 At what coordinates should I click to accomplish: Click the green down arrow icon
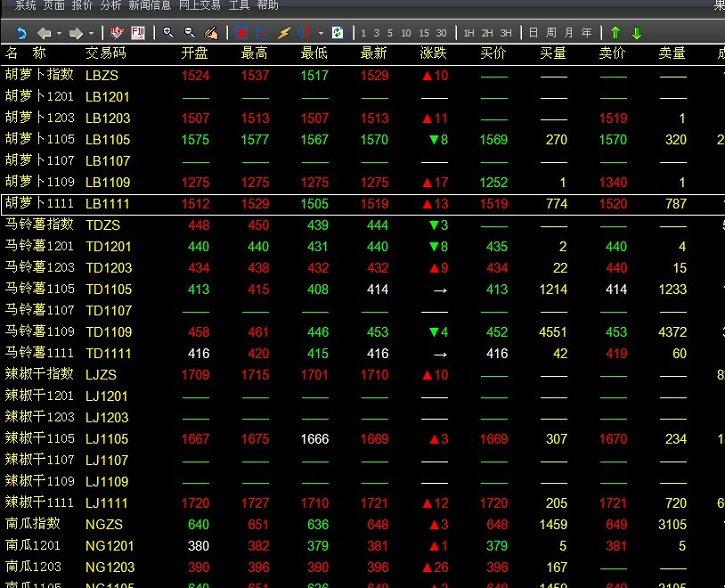tap(637, 33)
